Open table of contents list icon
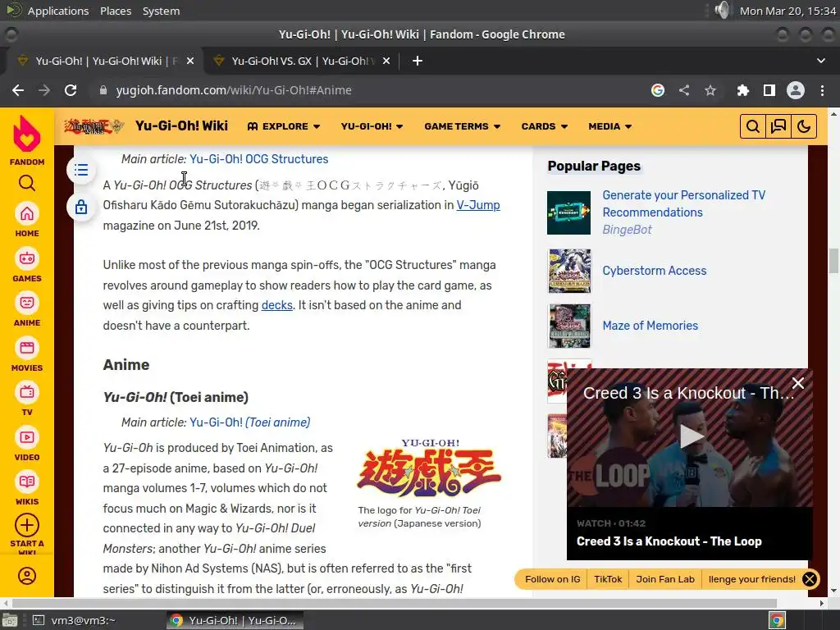Screen dimensions: 840x630 [81, 171]
